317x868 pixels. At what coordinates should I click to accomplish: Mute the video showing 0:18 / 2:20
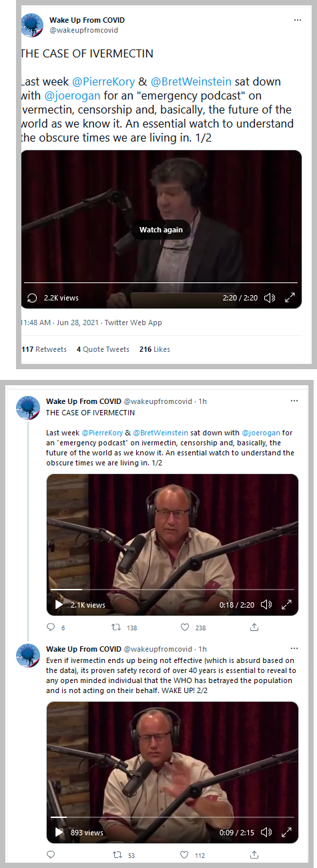(266, 604)
